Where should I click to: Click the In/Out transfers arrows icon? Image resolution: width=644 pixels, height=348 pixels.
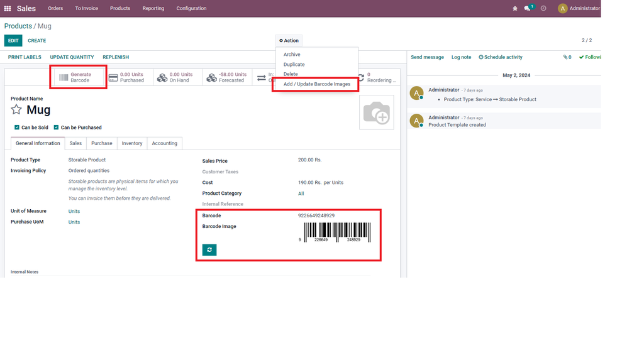click(261, 77)
